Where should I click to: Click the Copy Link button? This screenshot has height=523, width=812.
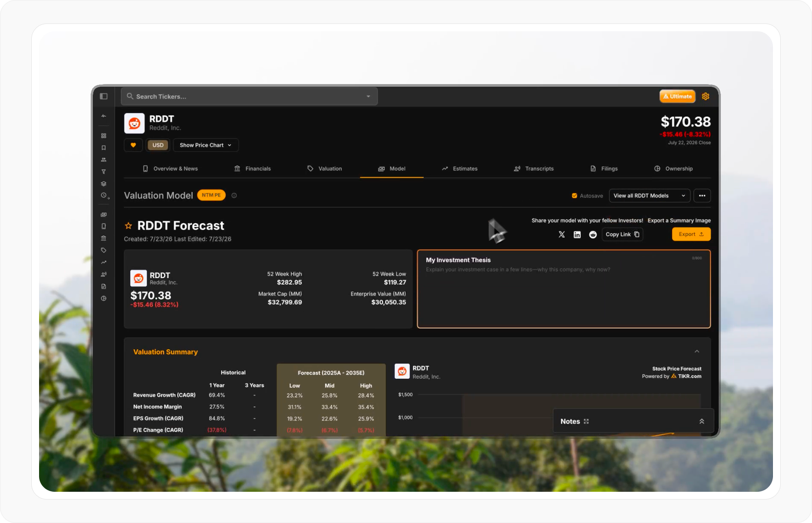click(x=623, y=234)
